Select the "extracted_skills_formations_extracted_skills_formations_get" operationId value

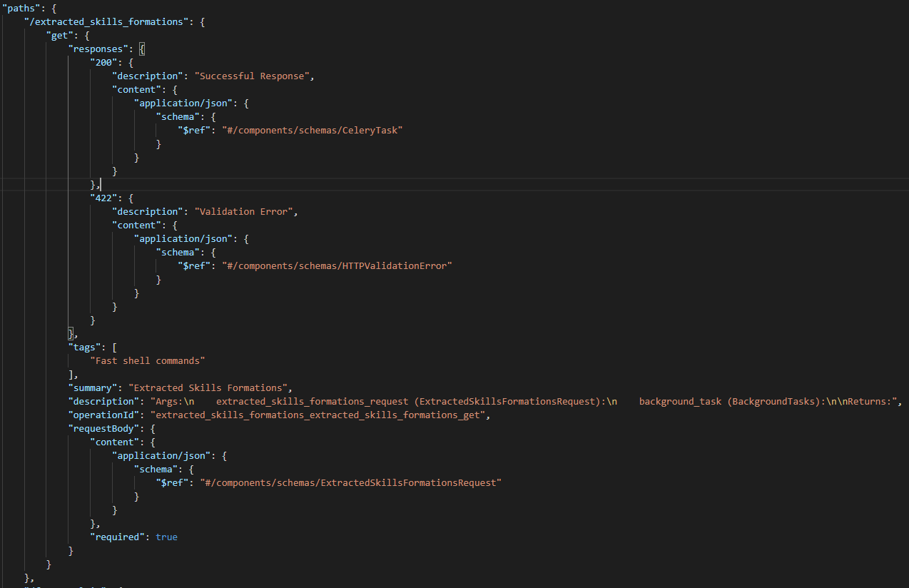coord(318,415)
